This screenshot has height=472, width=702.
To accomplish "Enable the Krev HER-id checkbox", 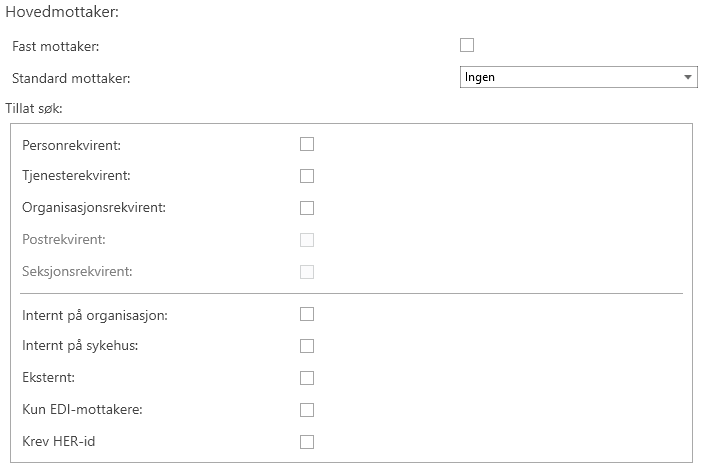I will click(x=307, y=442).
